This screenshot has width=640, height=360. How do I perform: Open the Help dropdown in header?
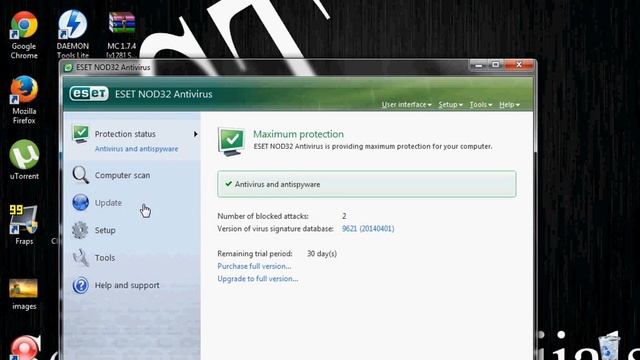click(509, 105)
